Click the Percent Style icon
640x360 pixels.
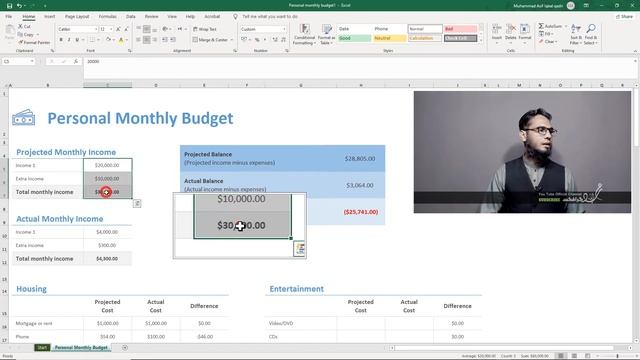(257, 40)
